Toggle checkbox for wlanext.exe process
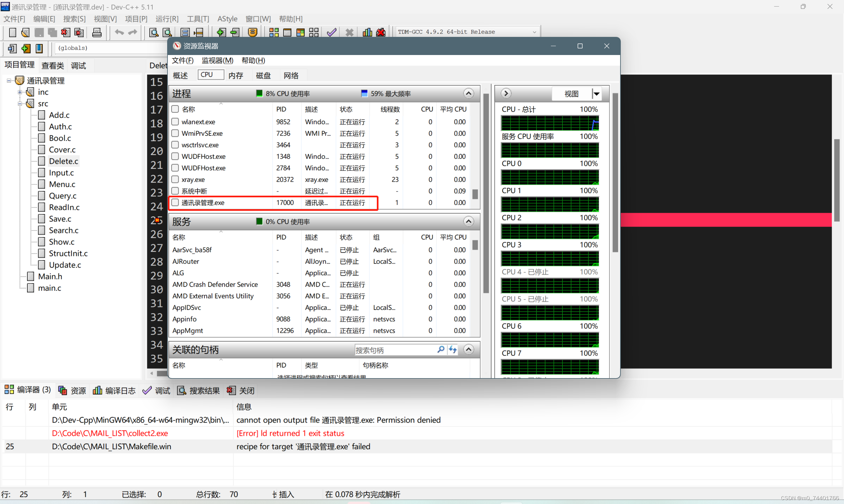The height and width of the screenshot is (504, 844). (x=176, y=122)
